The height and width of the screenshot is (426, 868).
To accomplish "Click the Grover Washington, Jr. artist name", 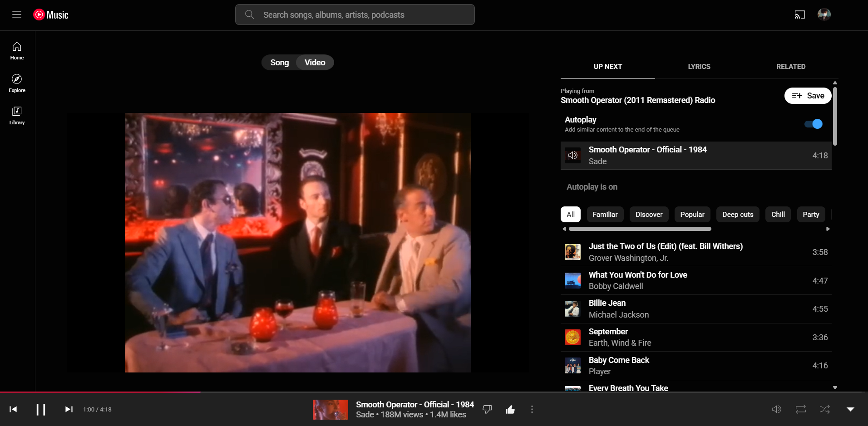I will coord(628,258).
